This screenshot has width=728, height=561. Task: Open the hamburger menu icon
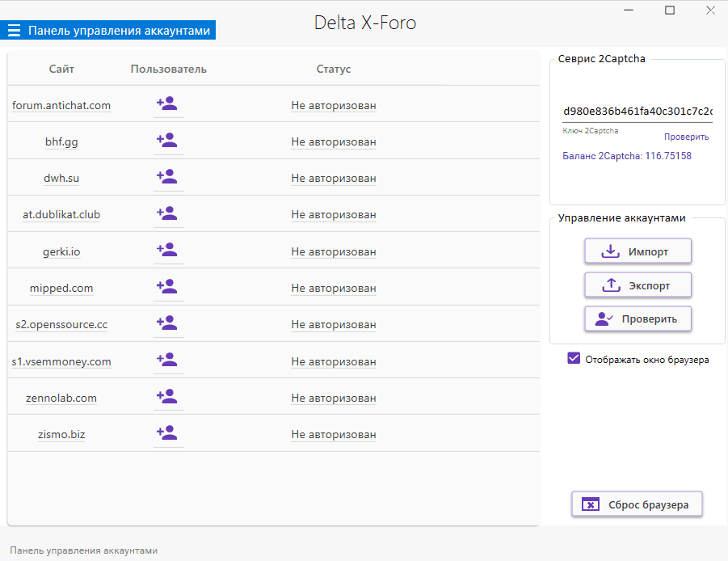[x=14, y=31]
